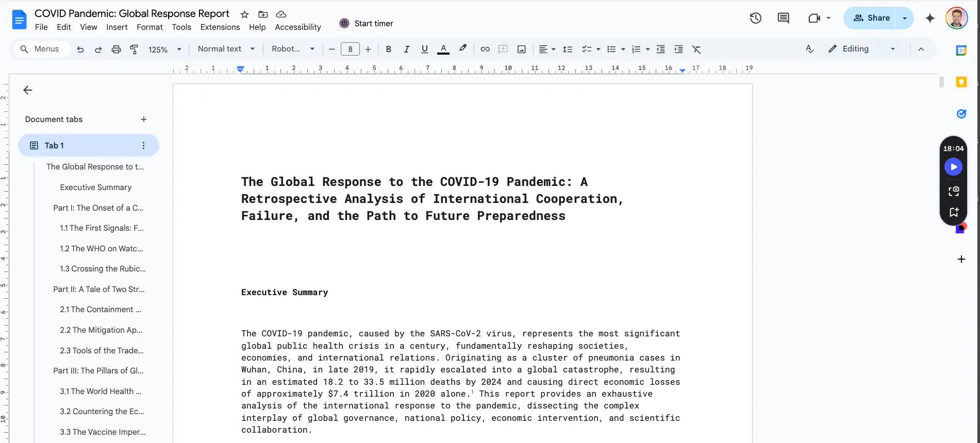Screen dimensions: 980x443
Task: Jump to Executive Summary in outline
Action: coord(95,188)
